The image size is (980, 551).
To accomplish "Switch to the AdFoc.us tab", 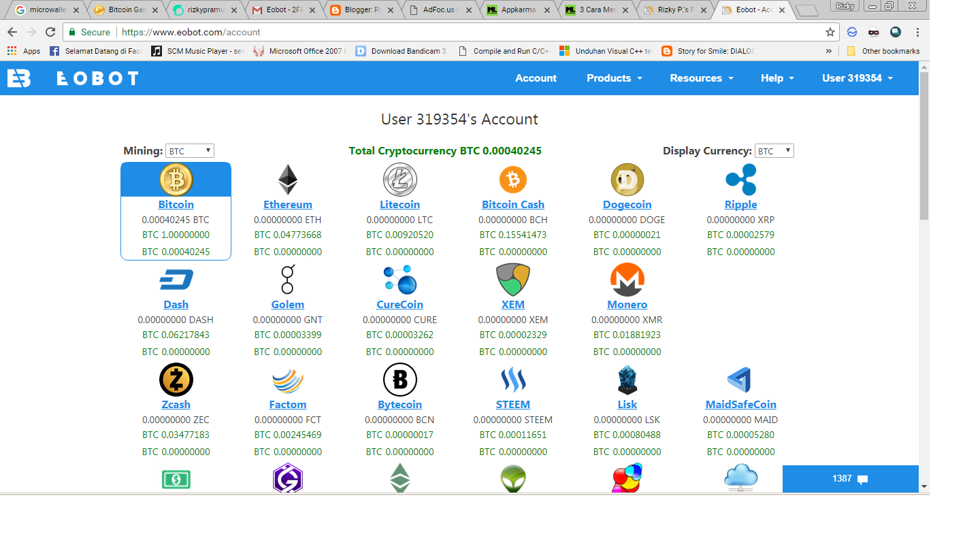I will (441, 10).
